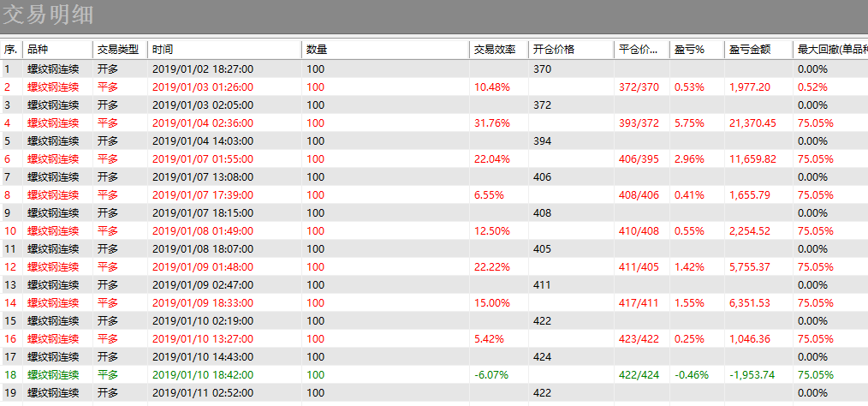Select time cell 2019/01/02 18:27:00
The height and width of the screenshot is (406, 868).
(x=203, y=69)
